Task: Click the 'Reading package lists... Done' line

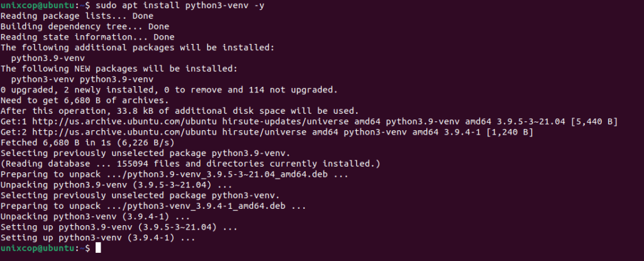Action: pos(77,16)
